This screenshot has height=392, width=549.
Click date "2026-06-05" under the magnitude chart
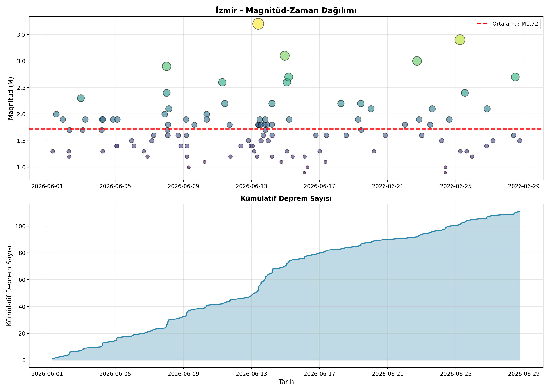click(x=115, y=186)
